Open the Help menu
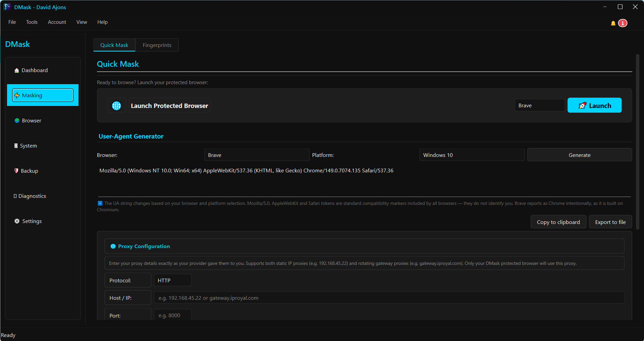 pyautogui.click(x=102, y=22)
